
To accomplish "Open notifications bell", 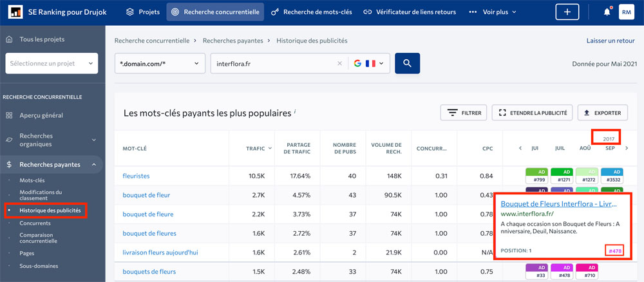I will tap(607, 12).
